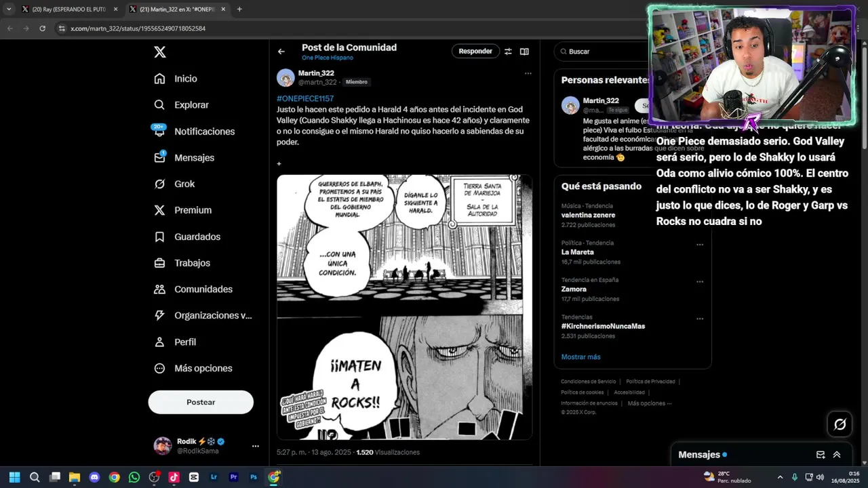Click Mostrar más under trends
Image resolution: width=868 pixels, height=488 pixels.
[x=580, y=357]
